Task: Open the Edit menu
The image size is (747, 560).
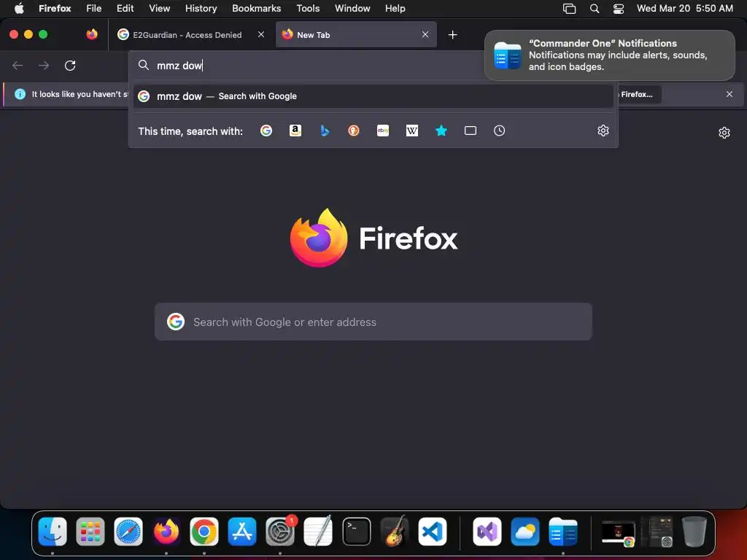Action: point(125,8)
